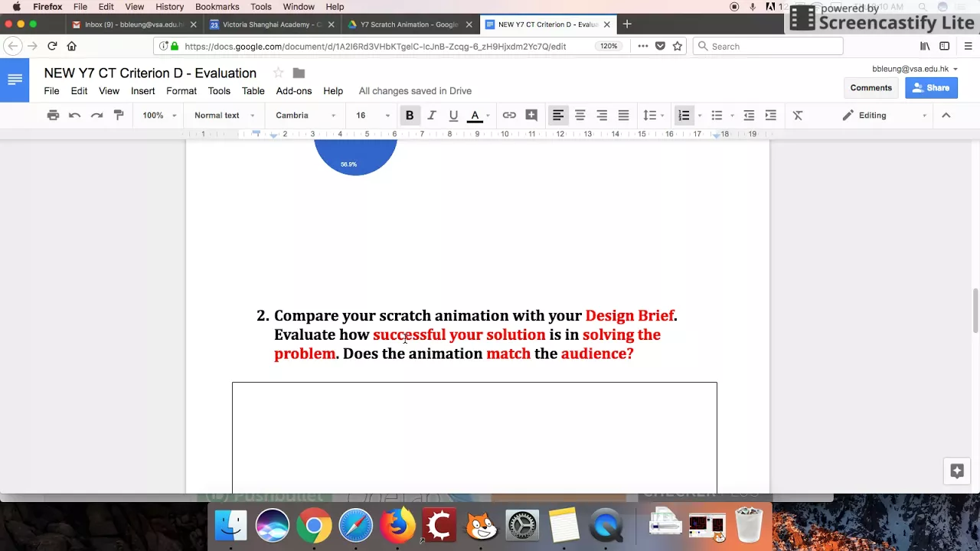Open the font size 16 dropdown
Image resolution: width=980 pixels, height=551 pixels.
click(372, 116)
